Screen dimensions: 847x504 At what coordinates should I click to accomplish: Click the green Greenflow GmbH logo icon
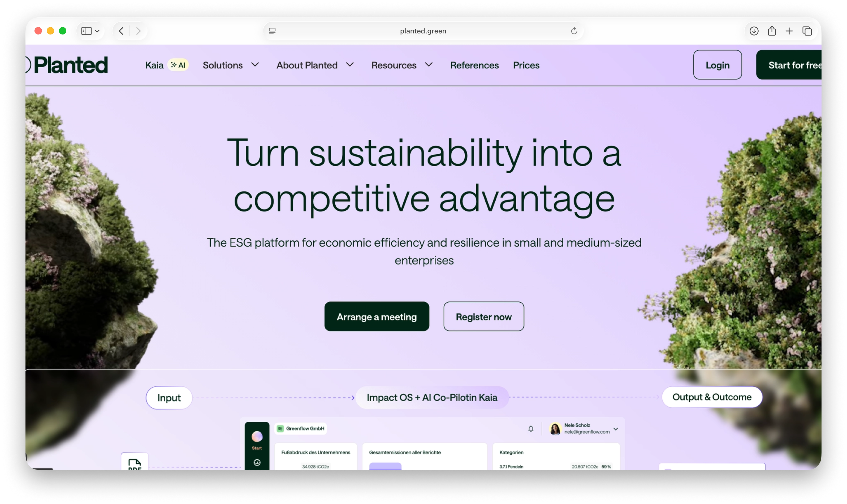pyautogui.click(x=280, y=429)
